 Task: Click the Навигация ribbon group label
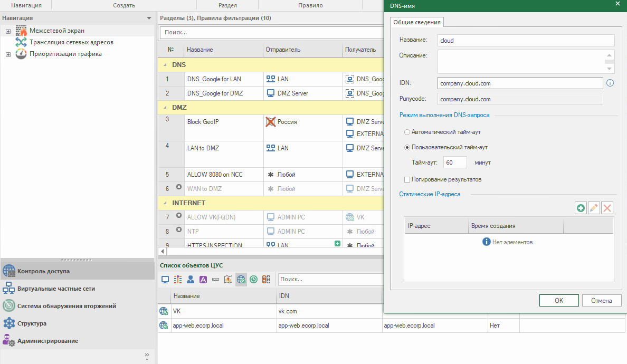pyautogui.click(x=26, y=5)
